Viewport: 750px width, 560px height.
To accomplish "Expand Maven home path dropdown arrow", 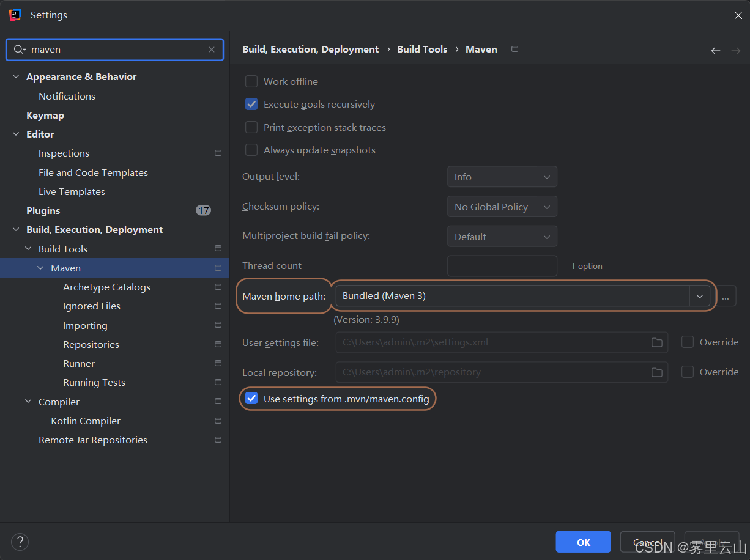I will coord(699,296).
